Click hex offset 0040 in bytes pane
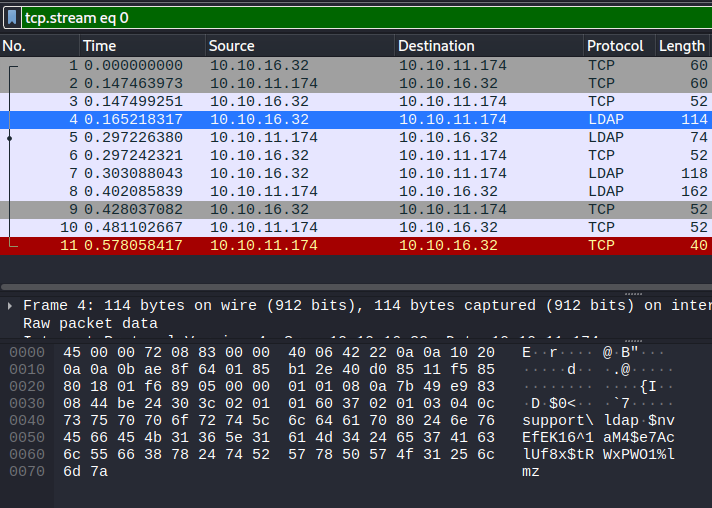712x508 pixels. 27,421
